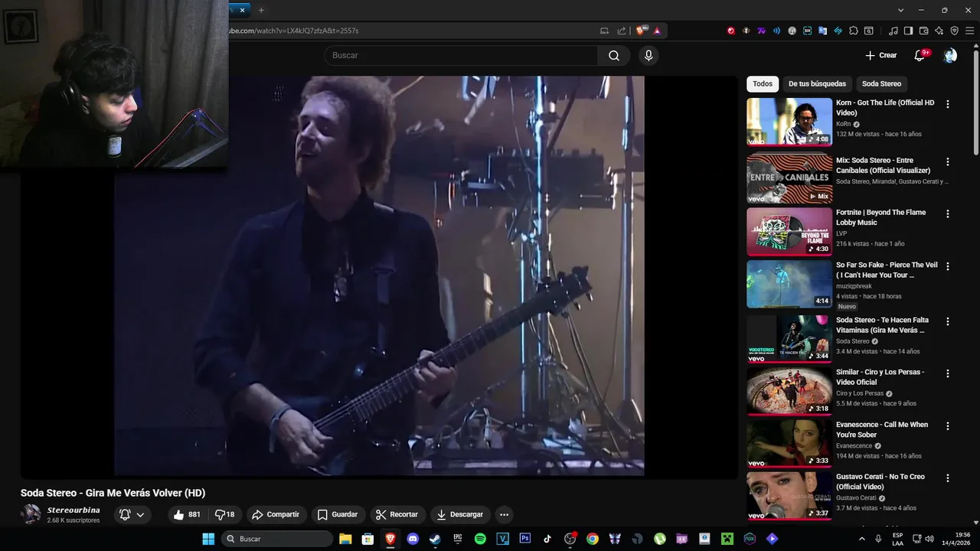
Task: Open more actions ellipsis under video
Action: coord(504,514)
